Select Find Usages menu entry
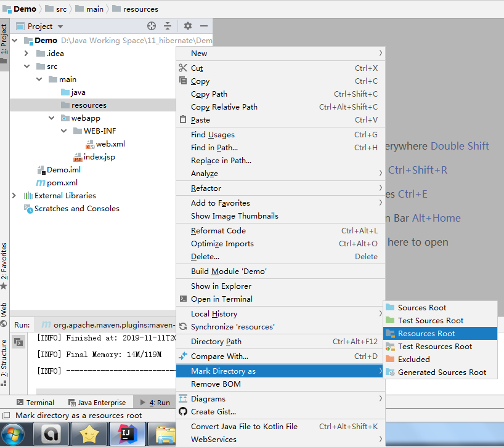 tap(280, 135)
